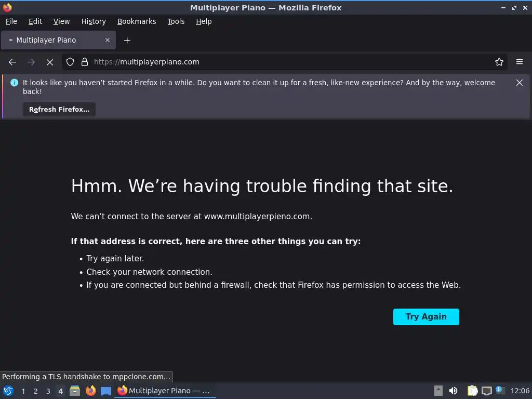Open a new tab with plus button
This screenshot has width=532, height=399.
[x=127, y=41]
